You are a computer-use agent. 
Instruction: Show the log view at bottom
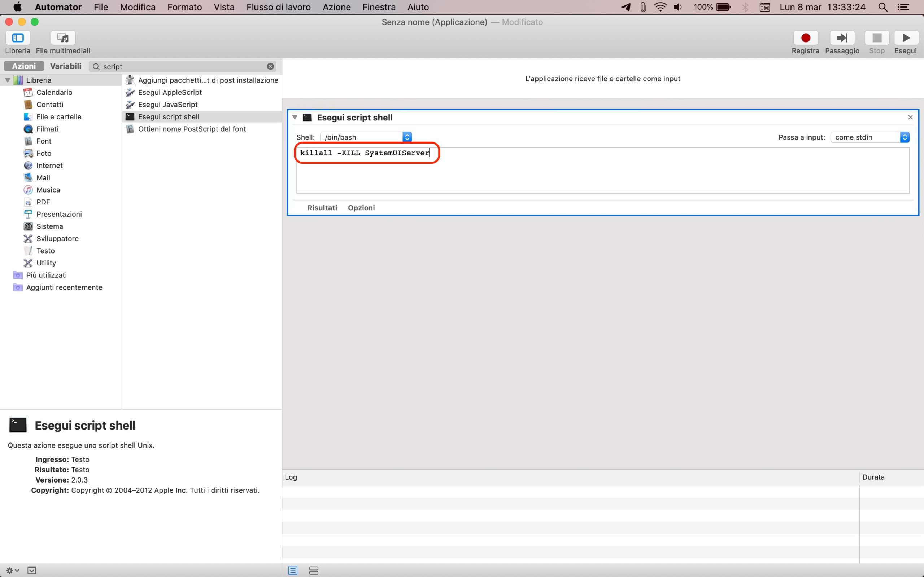tap(293, 571)
